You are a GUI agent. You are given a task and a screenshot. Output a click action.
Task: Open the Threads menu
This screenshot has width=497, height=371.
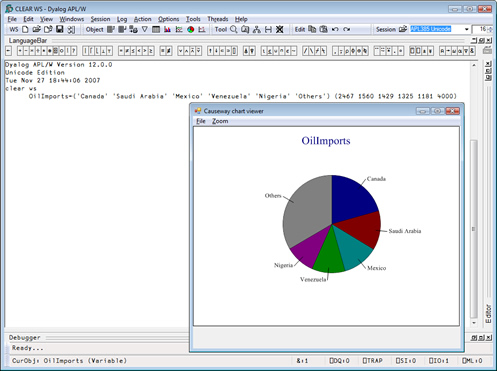[x=218, y=19]
